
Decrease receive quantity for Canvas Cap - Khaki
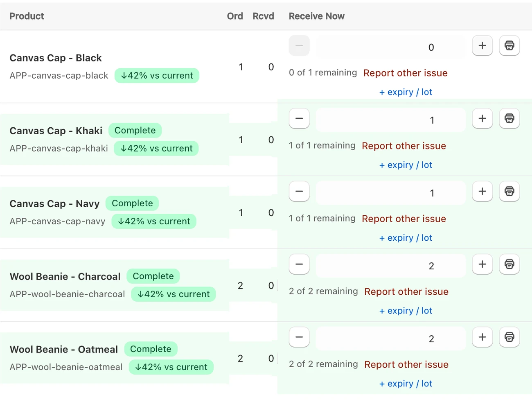pyautogui.click(x=299, y=118)
